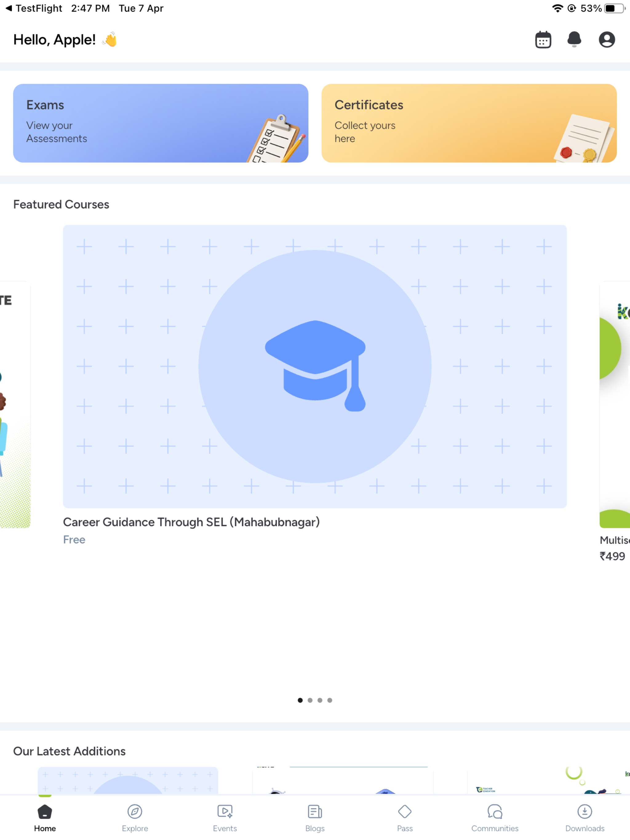Tap the battery status indicator
630x840 pixels.
(615, 8)
